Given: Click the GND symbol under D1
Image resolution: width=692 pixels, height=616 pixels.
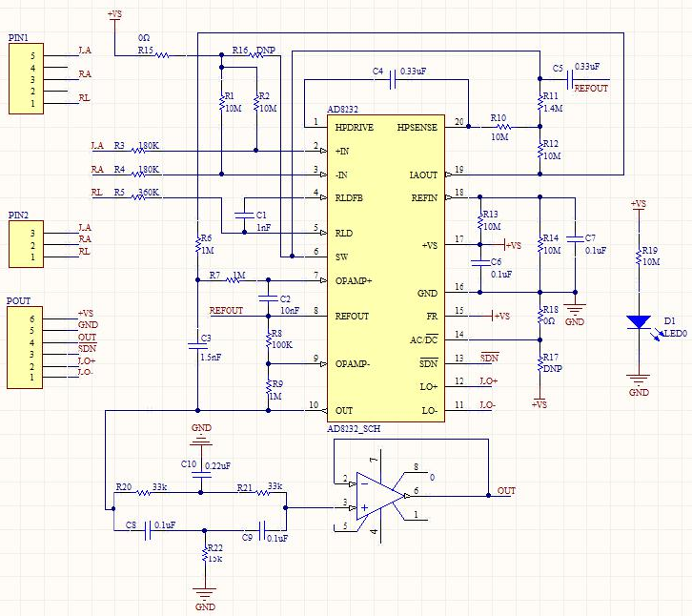Looking at the screenshot, I should pyautogui.click(x=639, y=380).
